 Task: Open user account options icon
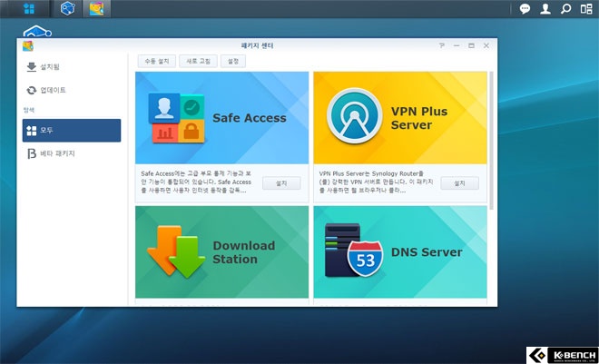(x=545, y=9)
